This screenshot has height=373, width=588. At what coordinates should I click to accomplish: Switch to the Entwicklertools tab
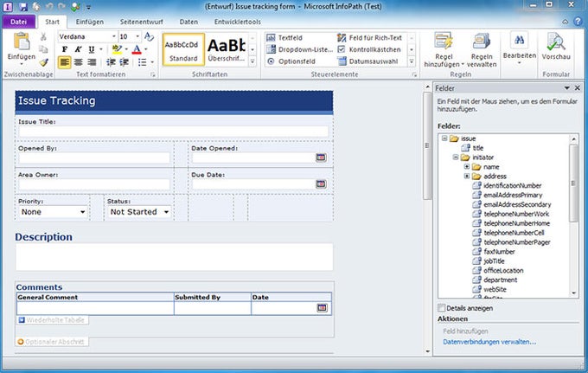[x=238, y=22]
